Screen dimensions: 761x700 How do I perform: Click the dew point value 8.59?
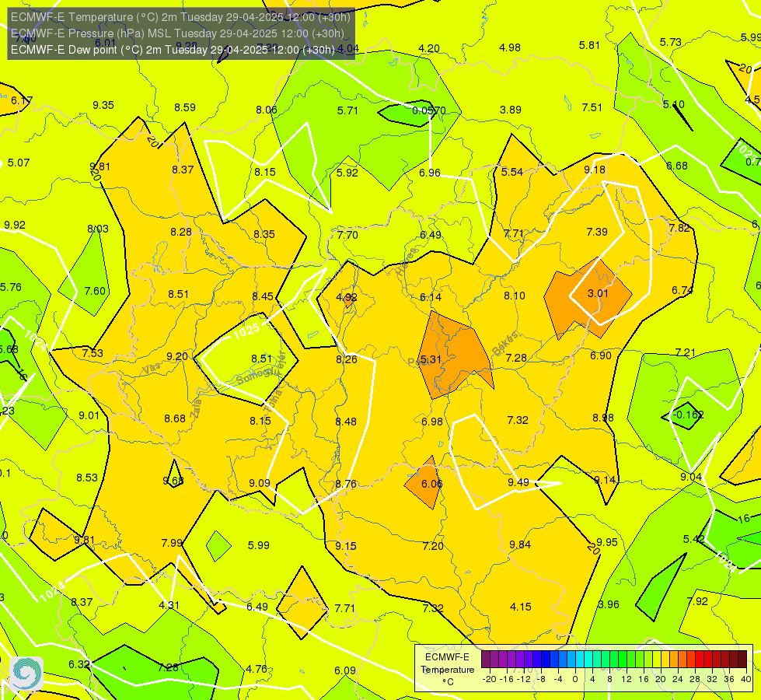(x=185, y=107)
